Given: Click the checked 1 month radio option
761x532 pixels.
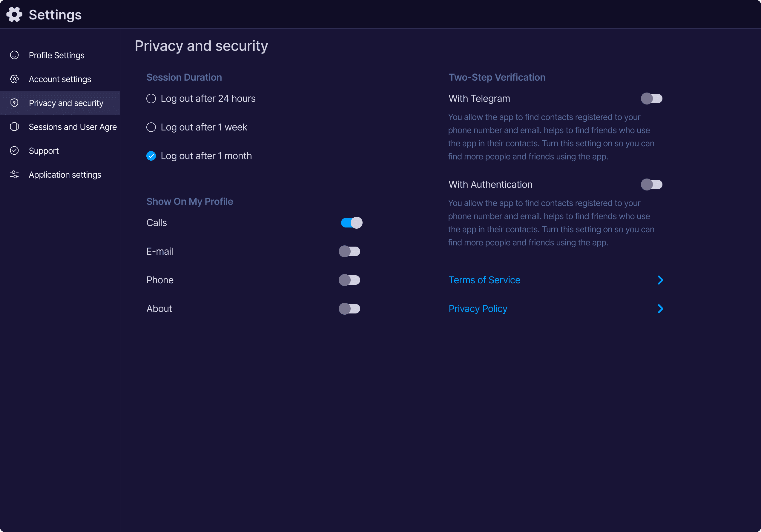Looking at the screenshot, I should coord(151,156).
